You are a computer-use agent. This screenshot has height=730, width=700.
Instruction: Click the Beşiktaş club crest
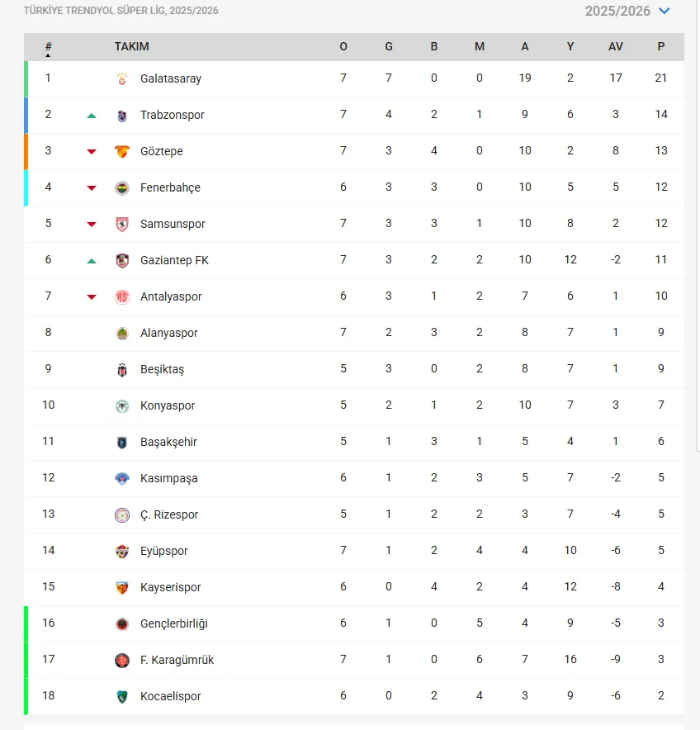tap(122, 369)
